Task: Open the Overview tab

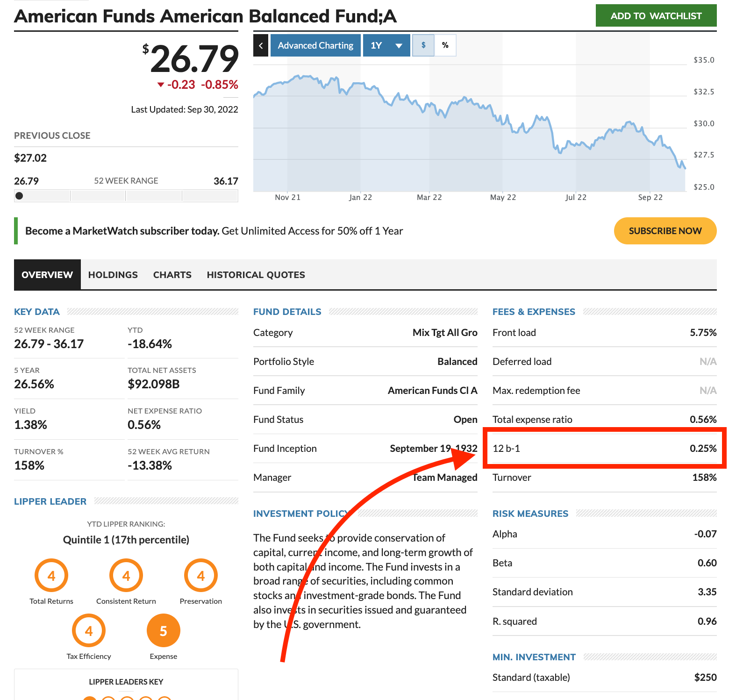Action: pyautogui.click(x=47, y=275)
